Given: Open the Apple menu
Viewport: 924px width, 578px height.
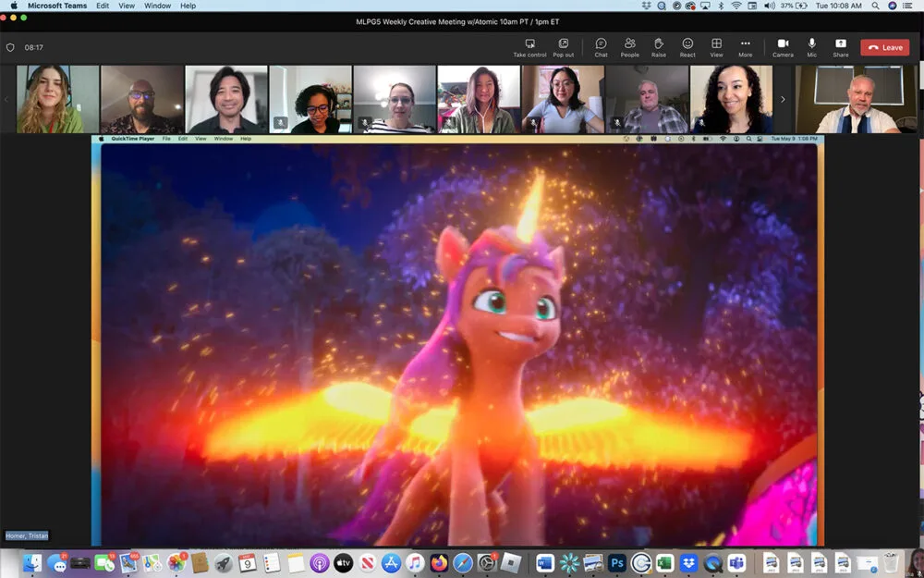Looking at the screenshot, I should tap(13, 6).
